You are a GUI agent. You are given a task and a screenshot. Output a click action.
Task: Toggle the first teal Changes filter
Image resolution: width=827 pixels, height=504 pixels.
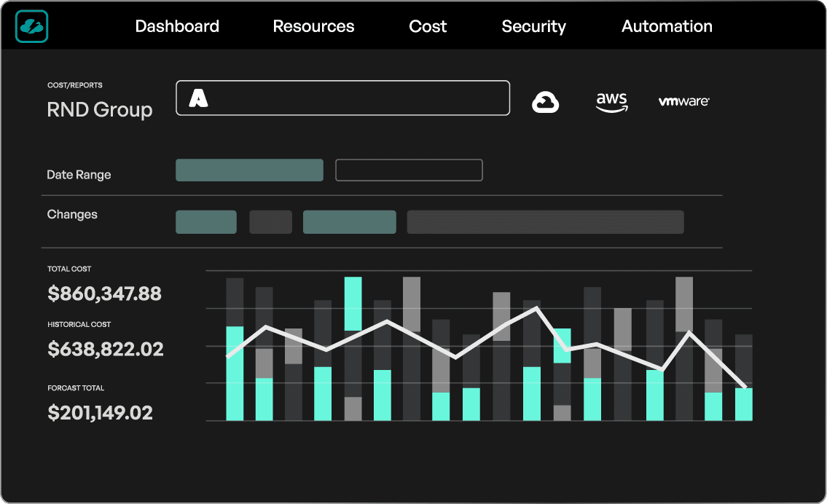pos(206,222)
